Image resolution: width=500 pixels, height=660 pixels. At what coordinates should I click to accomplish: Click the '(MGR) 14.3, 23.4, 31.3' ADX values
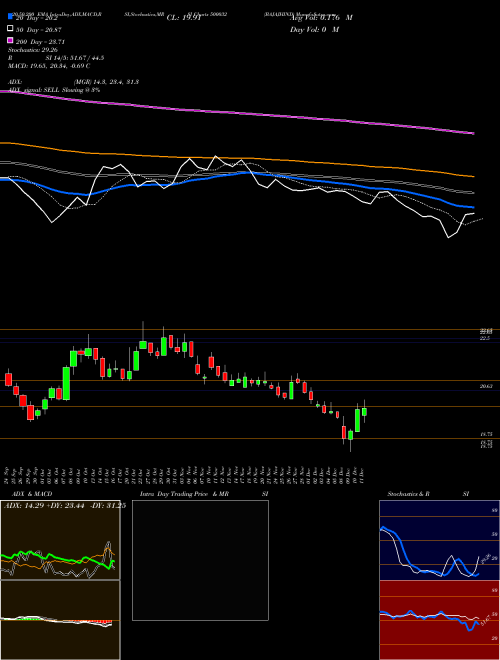coord(106,82)
